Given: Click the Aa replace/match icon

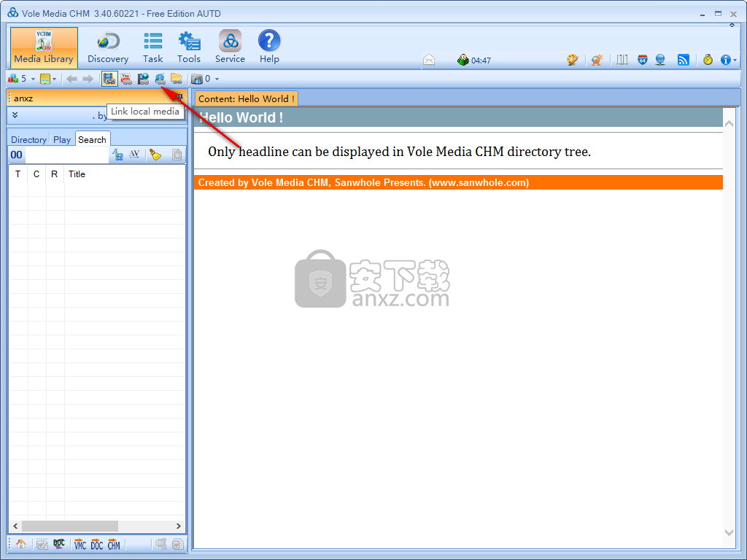Looking at the screenshot, I should point(117,155).
